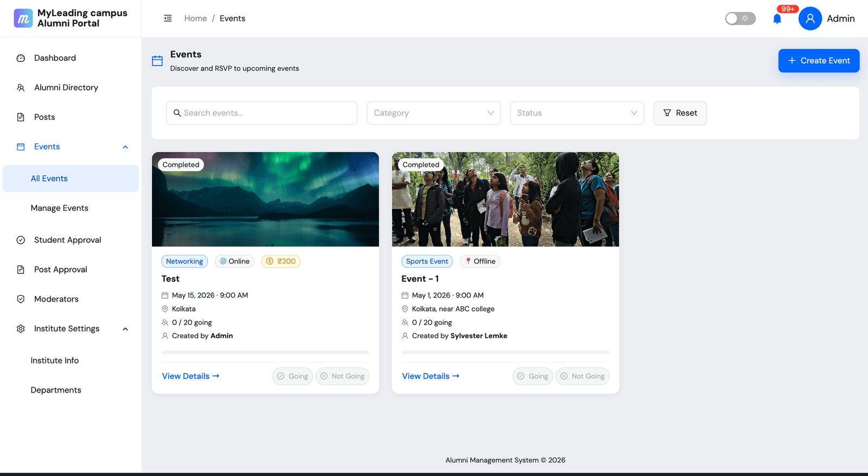868x476 pixels.
Task: Click the 99+ notification badge
Action: (788, 9)
